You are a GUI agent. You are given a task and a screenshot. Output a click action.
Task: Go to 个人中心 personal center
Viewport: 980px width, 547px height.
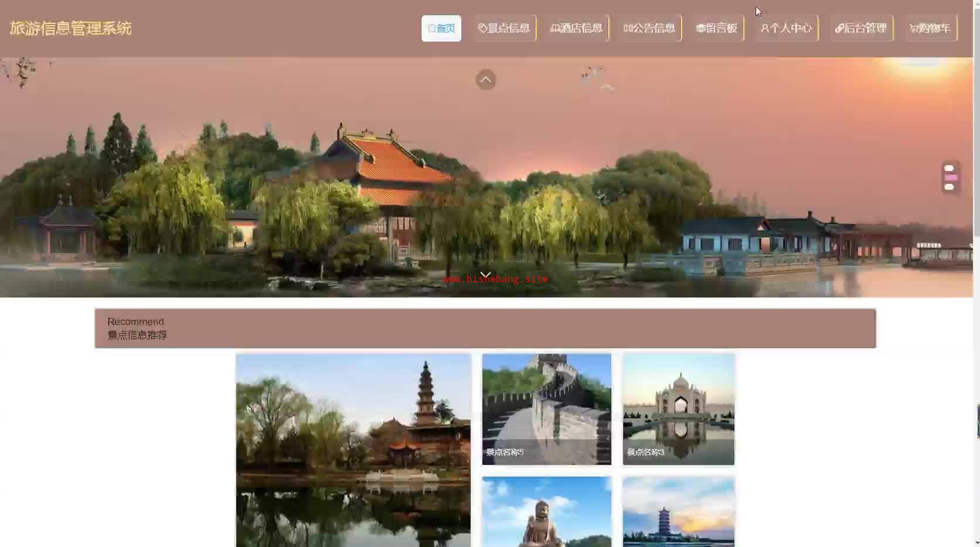coord(787,28)
